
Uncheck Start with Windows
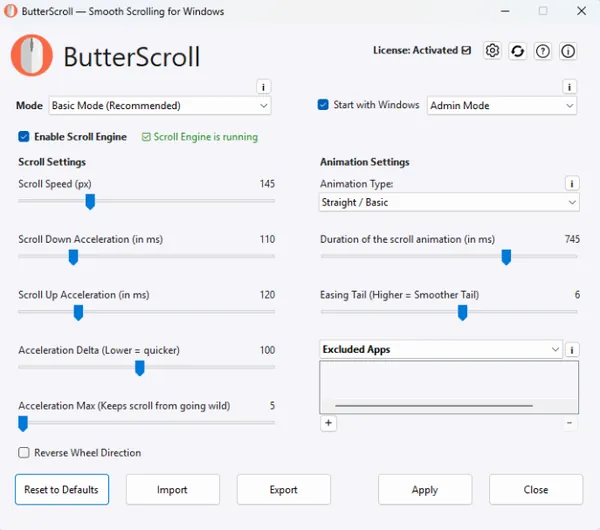323,104
